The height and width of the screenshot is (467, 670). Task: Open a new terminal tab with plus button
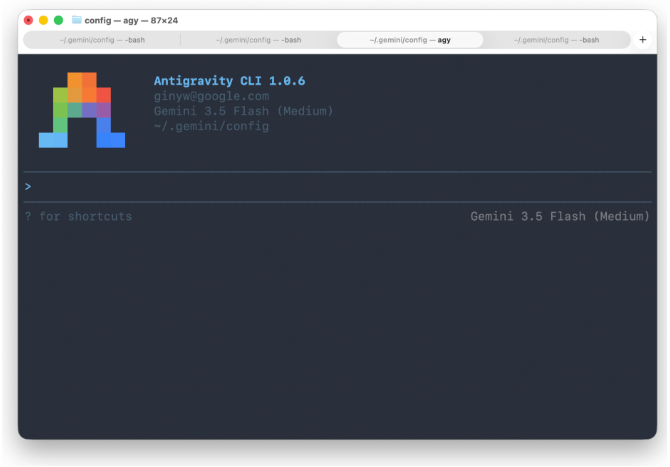(642, 40)
